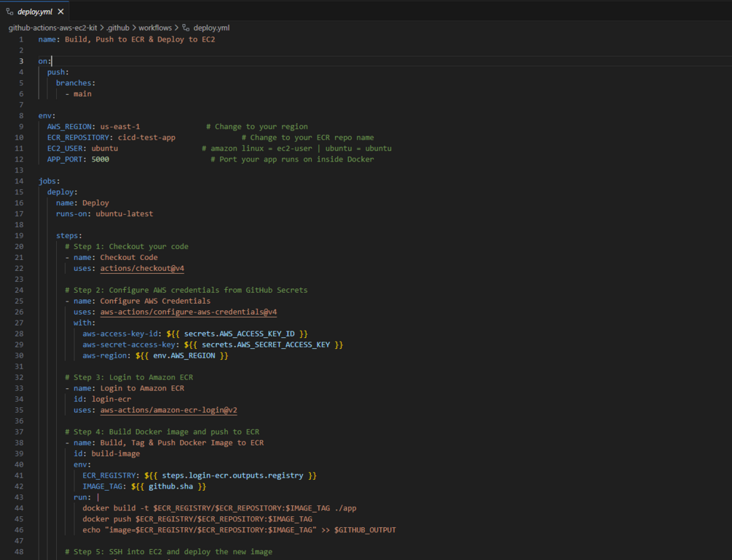The width and height of the screenshot is (732, 560).
Task: Click the deploy.yml breadcrumb file name
Action: point(211,28)
